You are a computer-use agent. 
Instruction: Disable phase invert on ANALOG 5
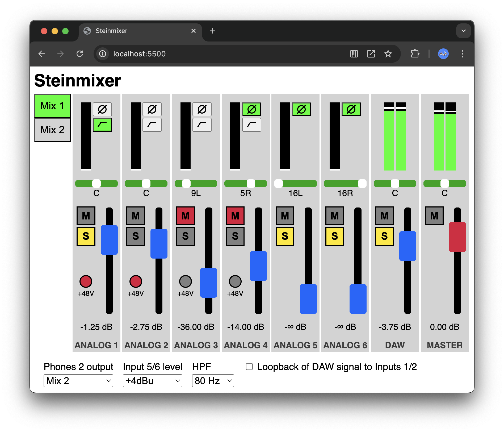pyautogui.click(x=301, y=109)
